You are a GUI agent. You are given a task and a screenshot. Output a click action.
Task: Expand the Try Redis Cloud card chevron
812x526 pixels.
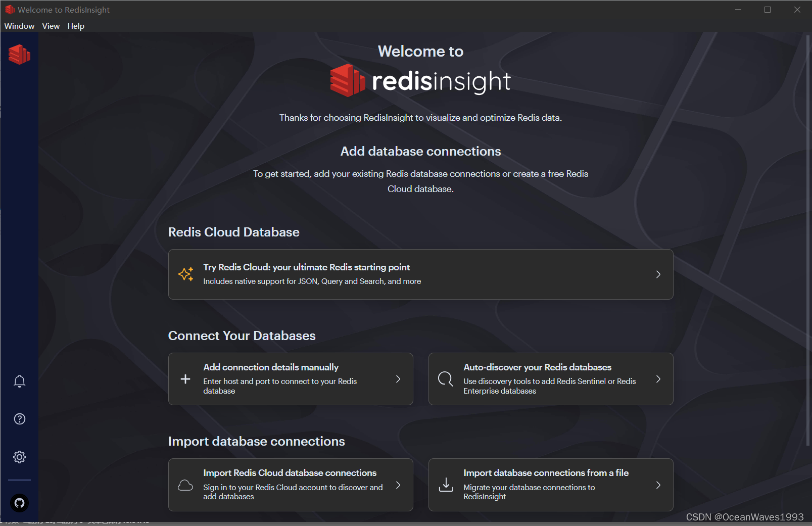658,274
